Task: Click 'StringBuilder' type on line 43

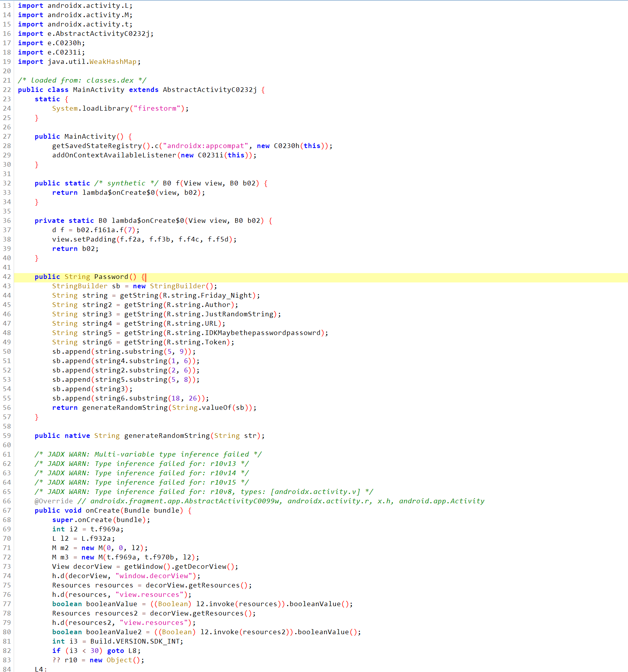Action: [x=80, y=286]
